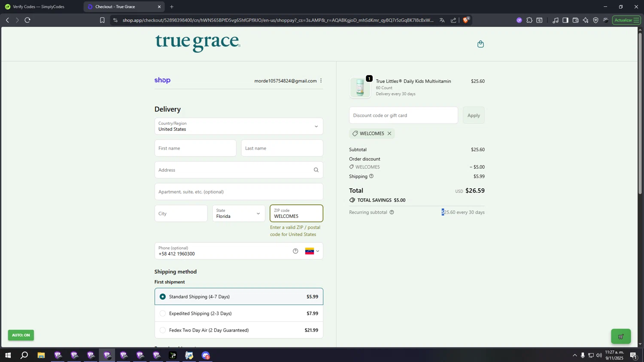Click the Apartment, suite field

coord(239,192)
